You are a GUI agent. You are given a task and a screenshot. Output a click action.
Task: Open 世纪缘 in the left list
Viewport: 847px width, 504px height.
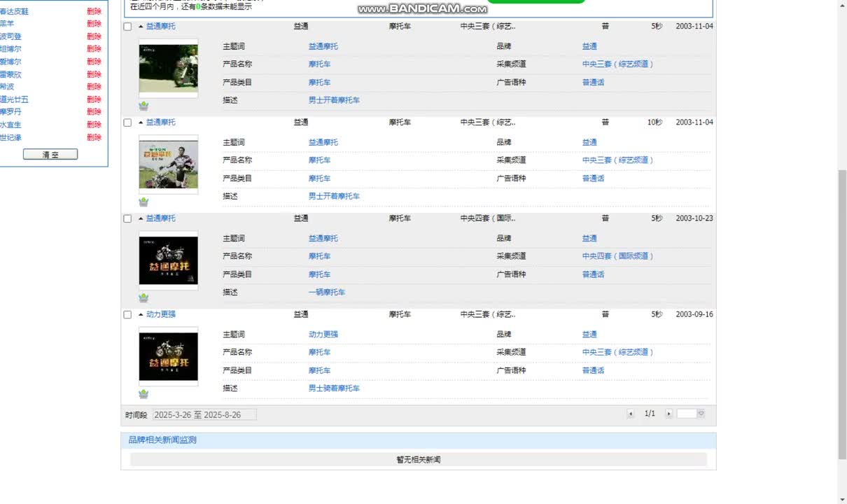[x=10, y=137]
